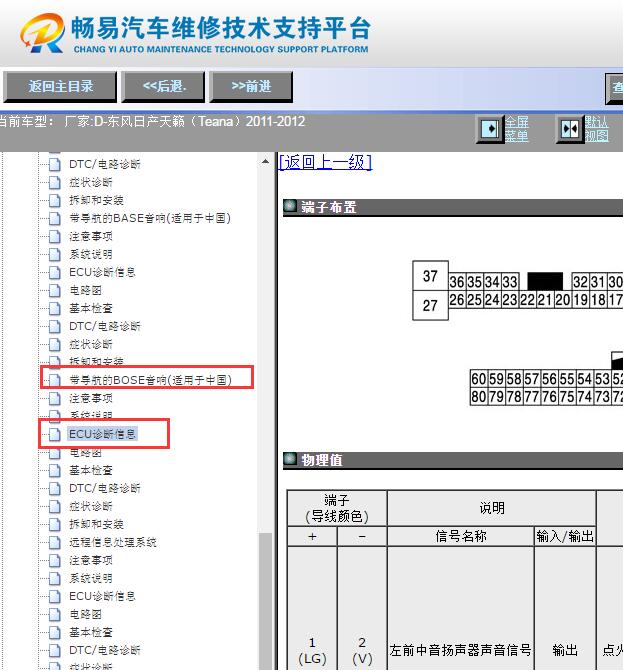This screenshot has width=623, height=670.
Task: Open 电路图 under the BASE音响 section
Action: [85, 291]
